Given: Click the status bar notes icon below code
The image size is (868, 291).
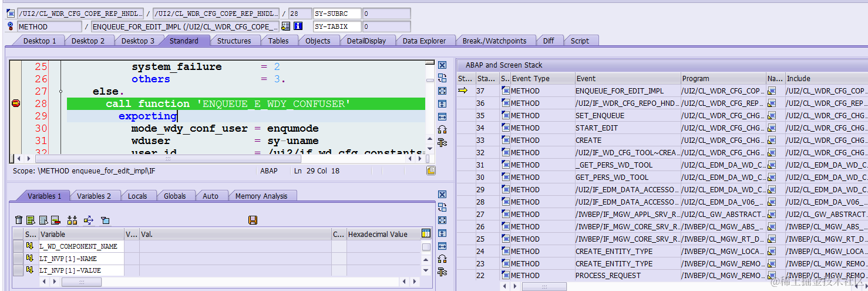Looking at the screenshot, I should pyautogui.click(x=431, y=170).
